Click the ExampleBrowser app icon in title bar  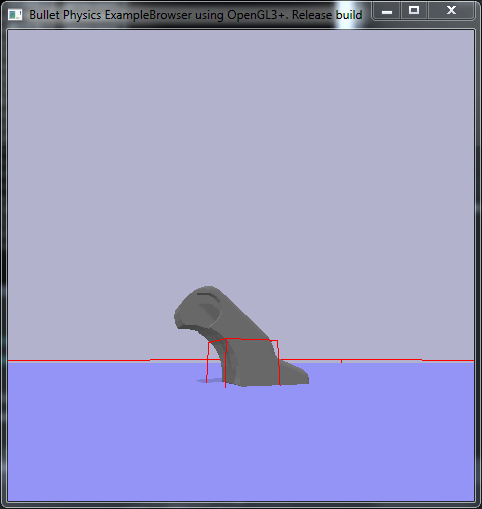(15, 15)
